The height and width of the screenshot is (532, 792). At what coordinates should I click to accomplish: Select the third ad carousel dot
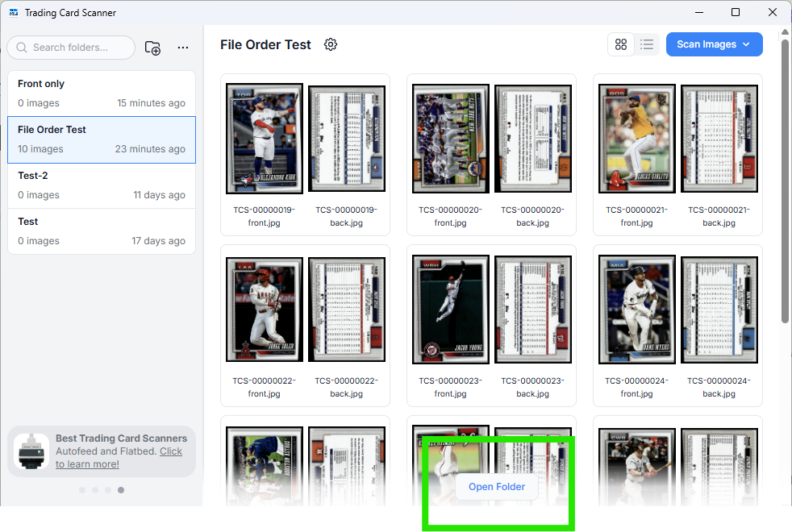point(108,489)
